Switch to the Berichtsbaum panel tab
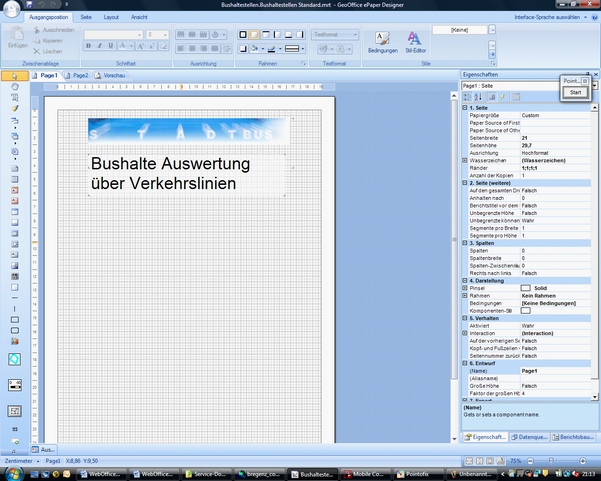This screenshot has width=601, height=481. 573,437
